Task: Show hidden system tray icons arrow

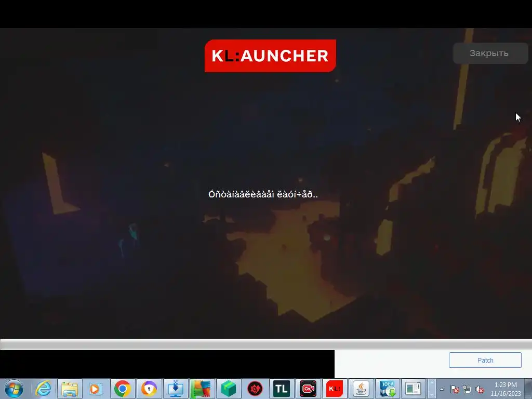Action: pyautogui.click(x=442, y=389)
